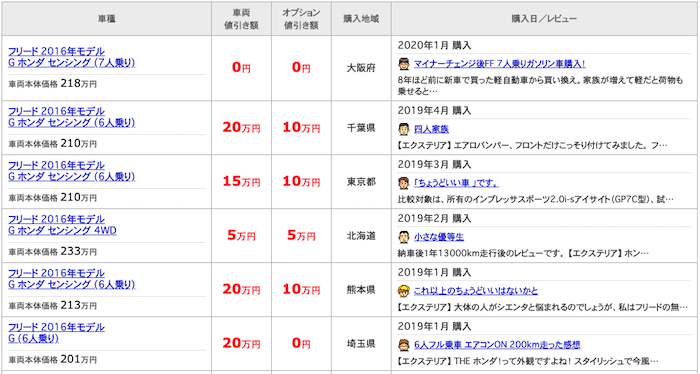Click reviewer avatar beside 小さな優等生 review
The image size is (700, 374).
(x=404, y=237)
